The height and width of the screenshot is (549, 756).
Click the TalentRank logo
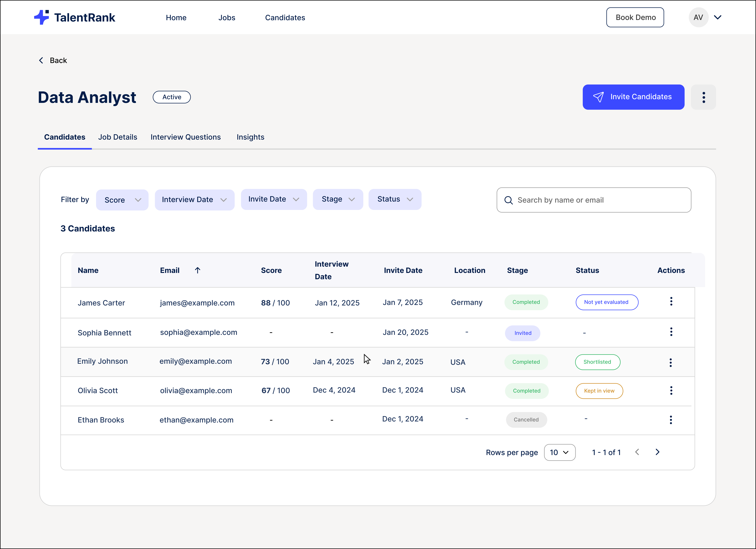coord(75,17)
